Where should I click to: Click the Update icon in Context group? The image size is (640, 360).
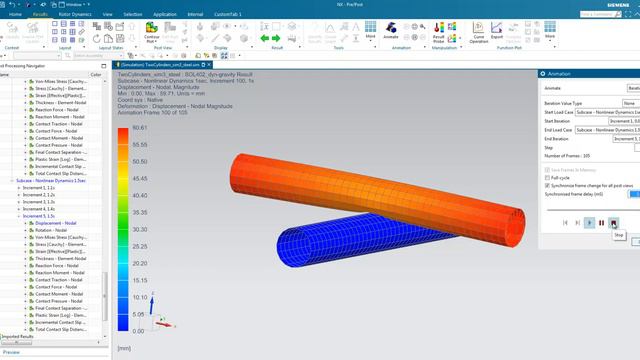[12, 31]
